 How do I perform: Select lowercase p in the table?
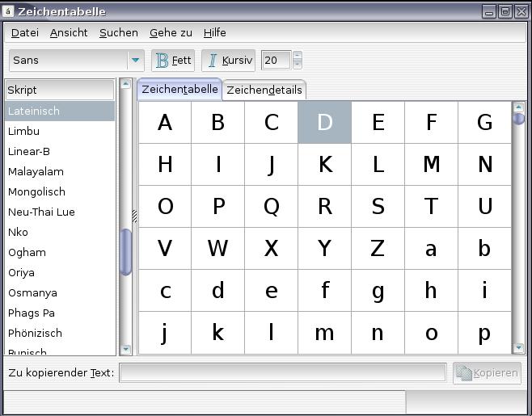(485, 333)
